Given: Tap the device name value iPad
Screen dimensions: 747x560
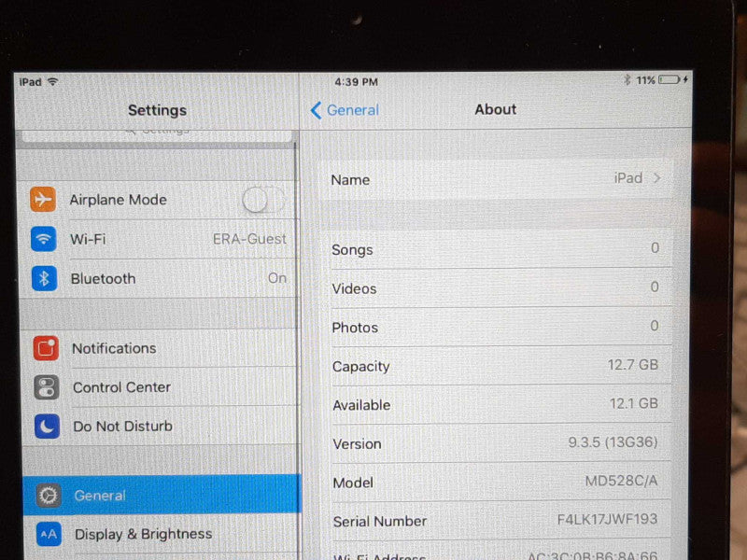Looking at the screenshot, I should [x=627, y=178].
